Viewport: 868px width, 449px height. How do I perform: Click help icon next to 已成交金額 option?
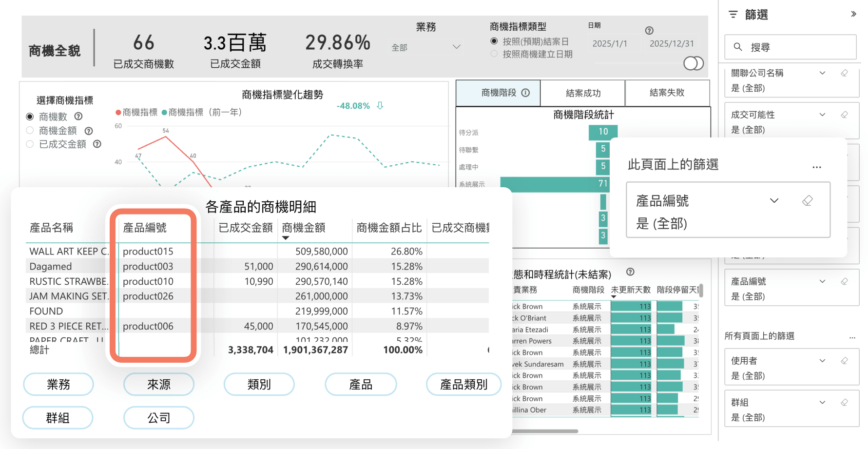pos(97,144)
